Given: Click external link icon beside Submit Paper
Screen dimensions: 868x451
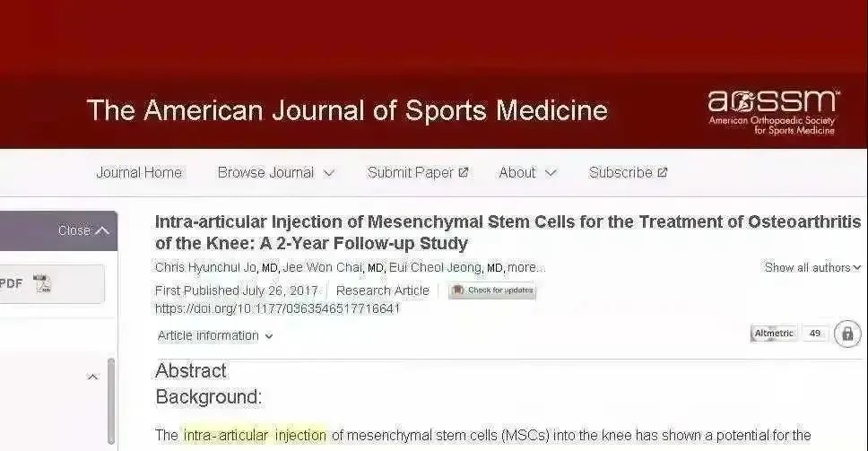Looking at the screenshot, I should point(464,173).
